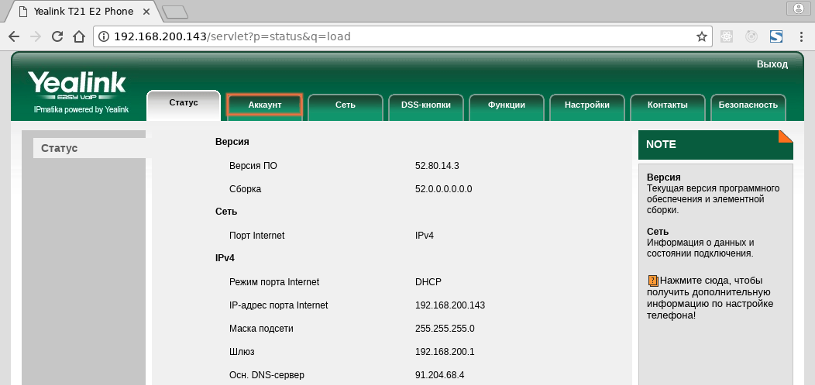Viewport: 815px width, 385px height.
Task: Click the firmware version value 52.80.14.3
Action: pos(437,166)
